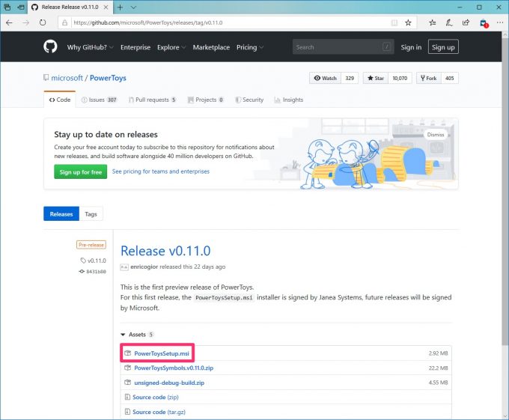Dismiss the releases signup banner

(x=436, y=135)
